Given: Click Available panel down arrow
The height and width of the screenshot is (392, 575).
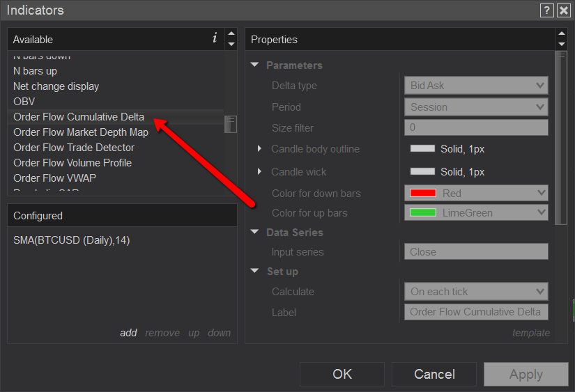Looking at the screenshot, I should pyautogui.click(x=231, y=44).
